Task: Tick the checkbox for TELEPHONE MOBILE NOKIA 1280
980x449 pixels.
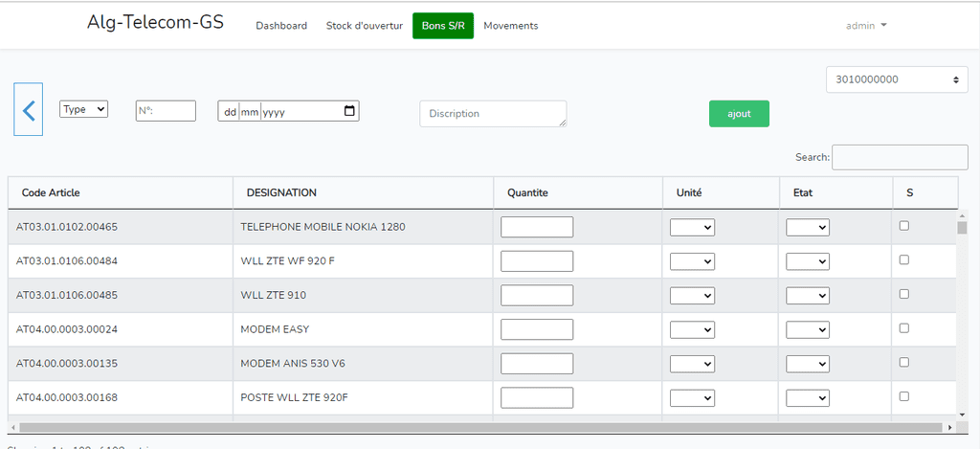Action: (903, 226)
